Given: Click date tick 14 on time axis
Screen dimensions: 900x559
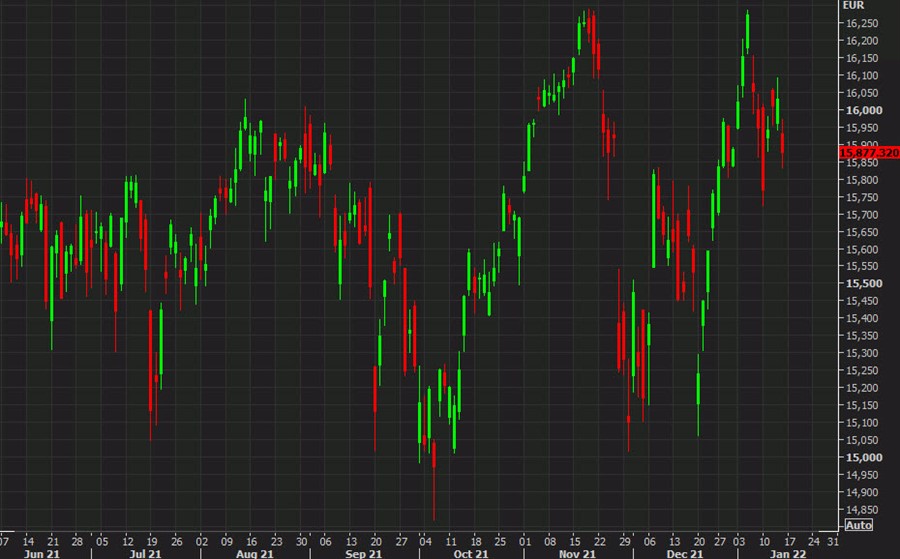Looking at the screenshot, I should click(28, 541).
